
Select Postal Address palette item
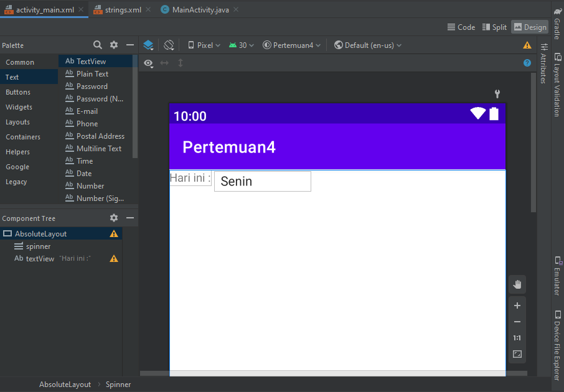point(96,136)
